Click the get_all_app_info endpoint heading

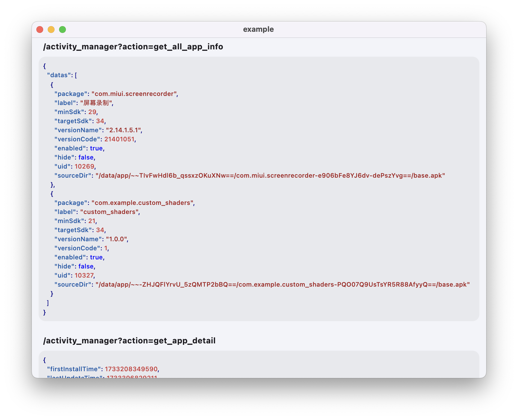[x=133, y=47]
